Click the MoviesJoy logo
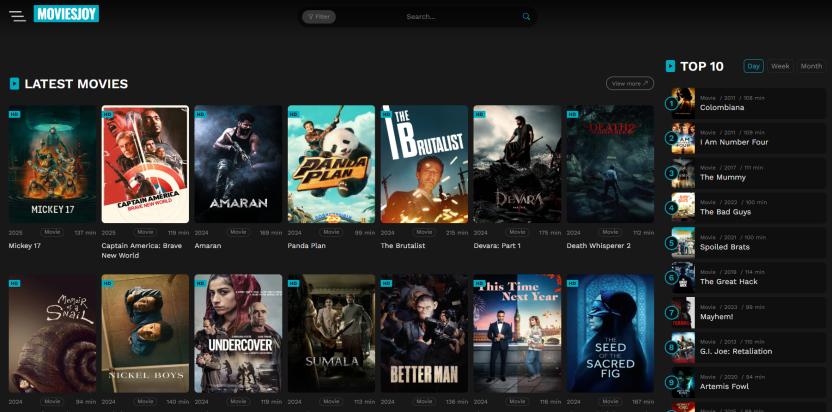Viewport: 832px width, 412px height. click(66, 14)
